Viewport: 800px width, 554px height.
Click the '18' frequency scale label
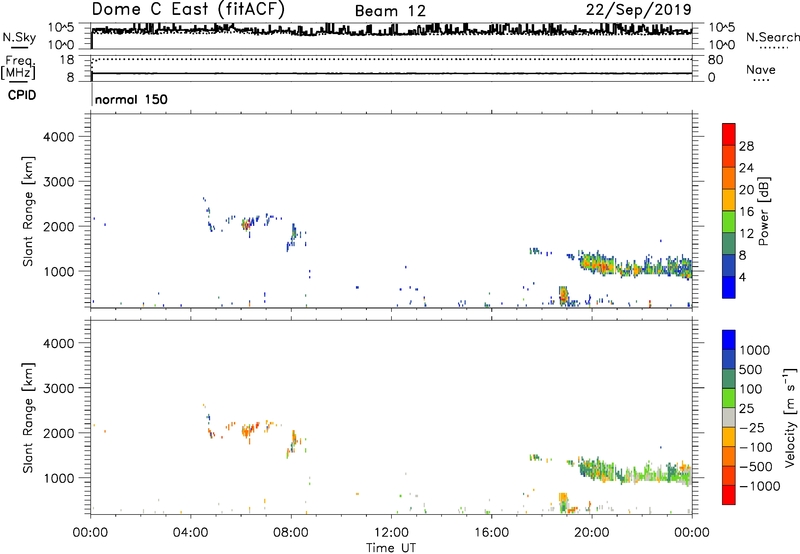[67, 60]
